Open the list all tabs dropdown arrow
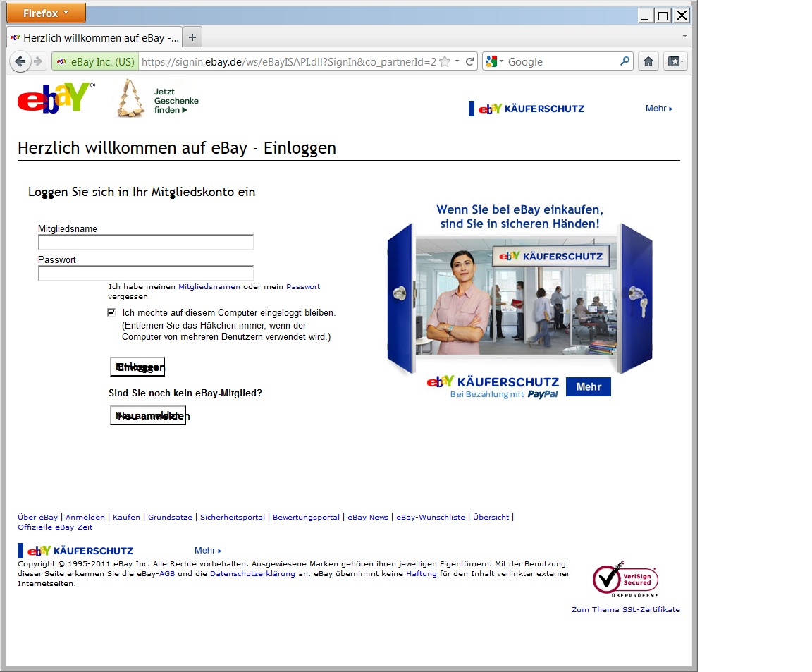The image size is (812, 672). [x=684, y=37]
